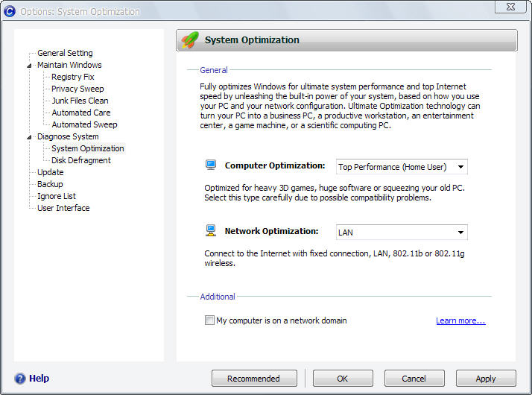This screenshot has height=395, width=532.
Task: Open the Registry Fix options page
Action: 72,77
